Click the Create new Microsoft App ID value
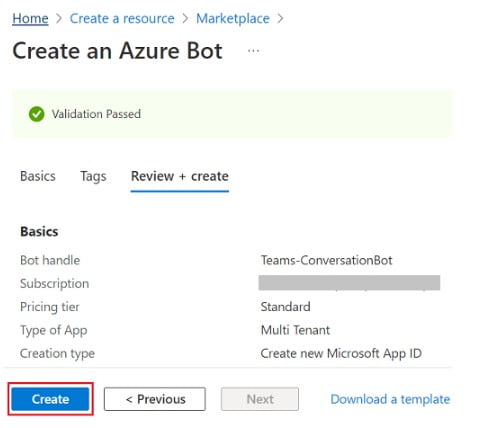The height and width of the screenshot is (428, 487). (x=341, y=353)
